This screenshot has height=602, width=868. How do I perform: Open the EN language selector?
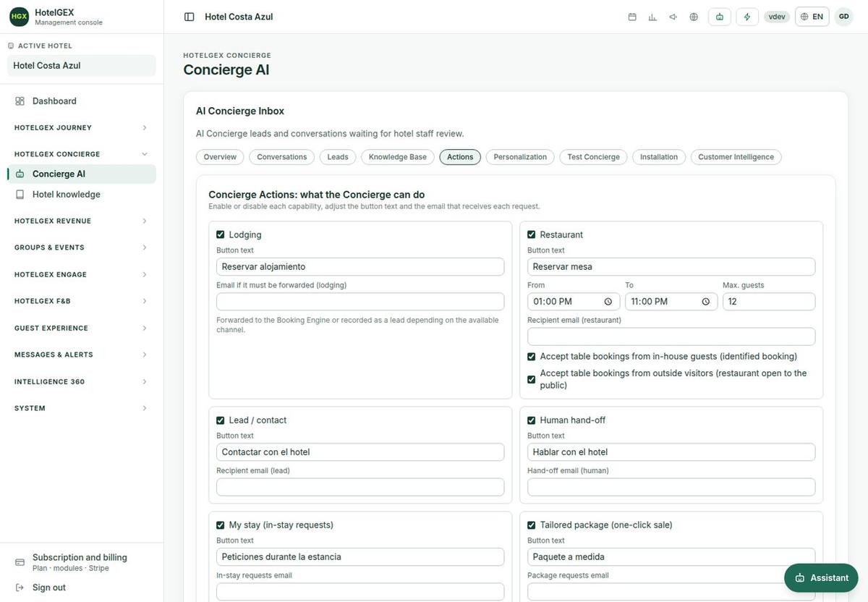click(x=812, y=17)
